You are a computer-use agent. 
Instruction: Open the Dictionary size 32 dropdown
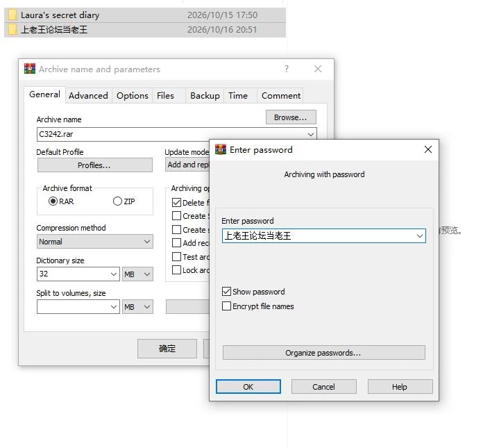click(114, 274)
